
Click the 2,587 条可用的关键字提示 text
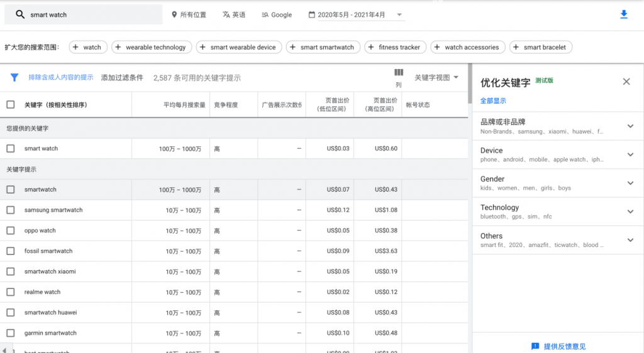tap(197, 78)
